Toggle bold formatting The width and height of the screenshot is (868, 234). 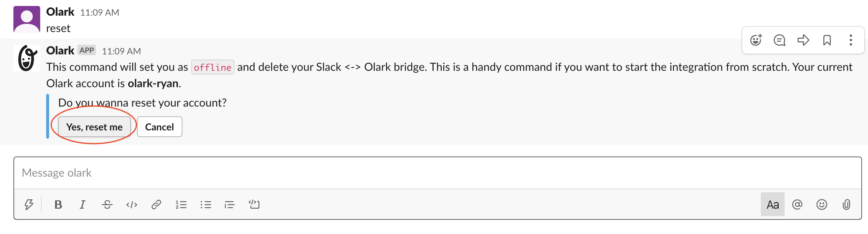coord(58,204)
